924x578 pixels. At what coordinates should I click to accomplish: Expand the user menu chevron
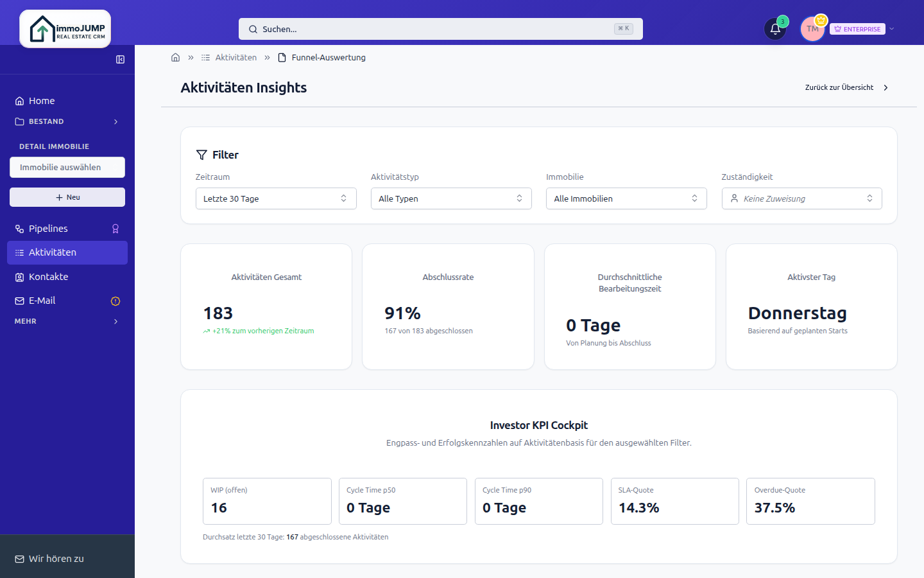892,29
